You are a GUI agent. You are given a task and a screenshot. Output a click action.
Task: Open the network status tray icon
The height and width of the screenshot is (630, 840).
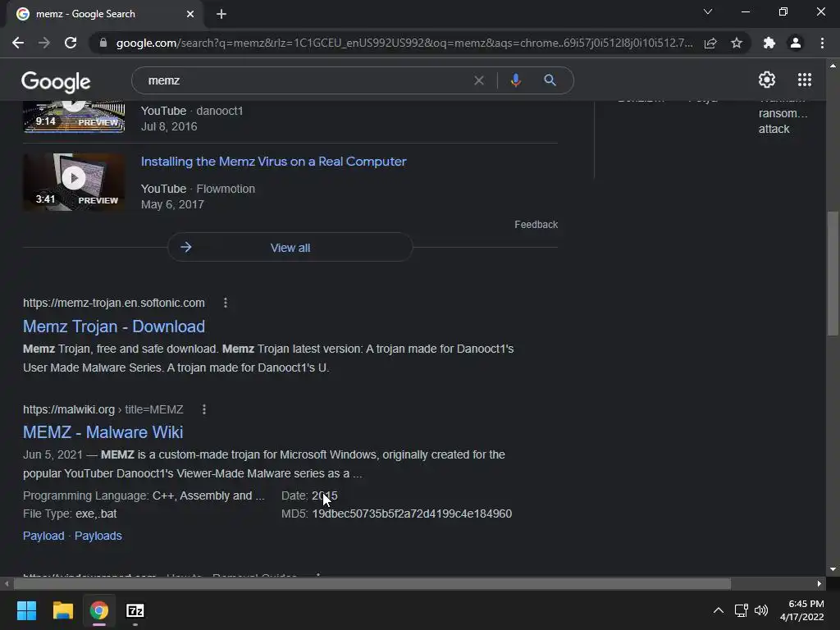(x=742, y=610)
